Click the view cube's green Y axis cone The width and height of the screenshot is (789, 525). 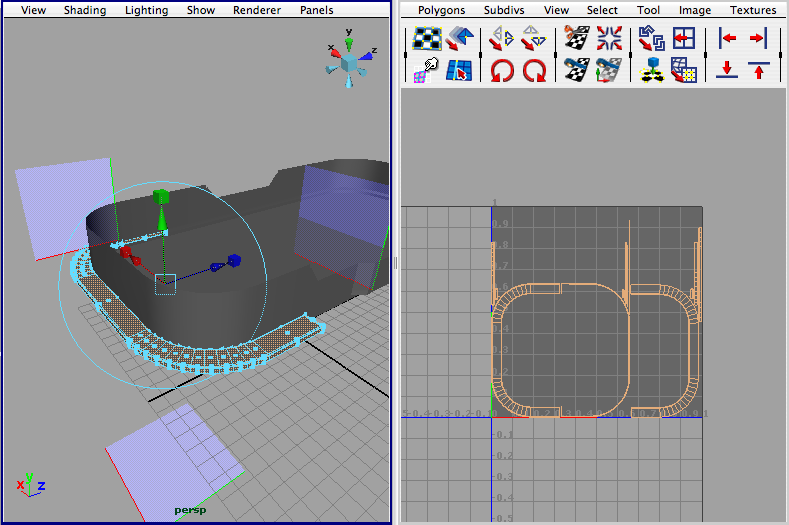tap(349, 46)
